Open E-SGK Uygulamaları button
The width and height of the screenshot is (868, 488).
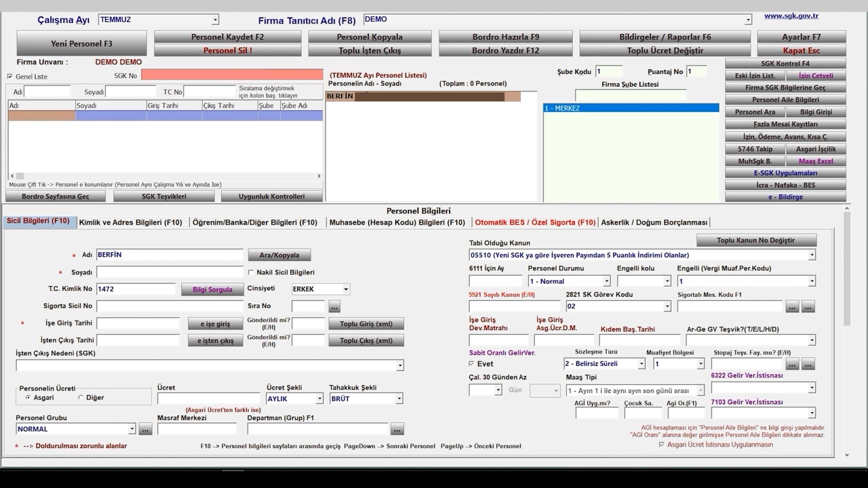pos(785,173)
